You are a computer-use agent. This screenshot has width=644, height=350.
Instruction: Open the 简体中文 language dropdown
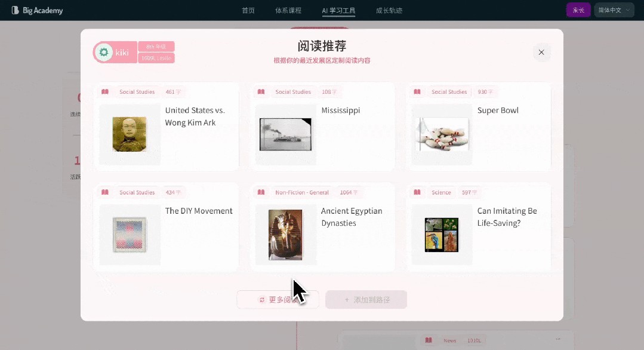pyautogui.click(x=614, y=10)
